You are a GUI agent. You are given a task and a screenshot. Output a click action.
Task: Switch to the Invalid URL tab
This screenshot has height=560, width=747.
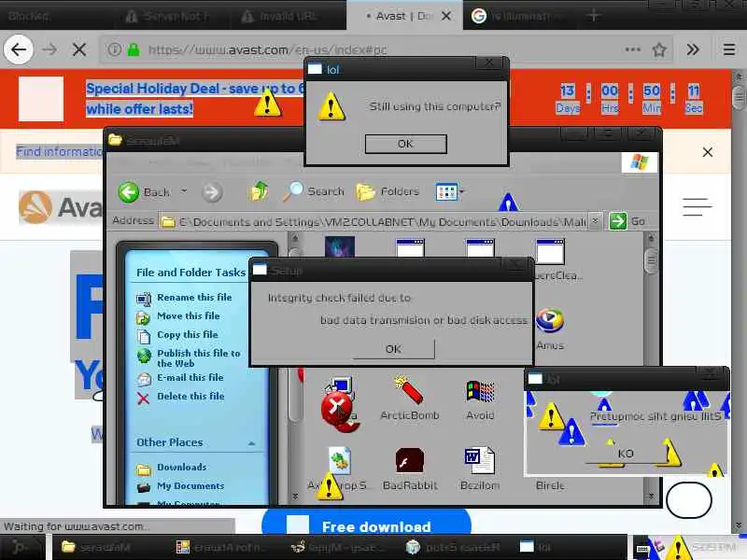[287, 16]
